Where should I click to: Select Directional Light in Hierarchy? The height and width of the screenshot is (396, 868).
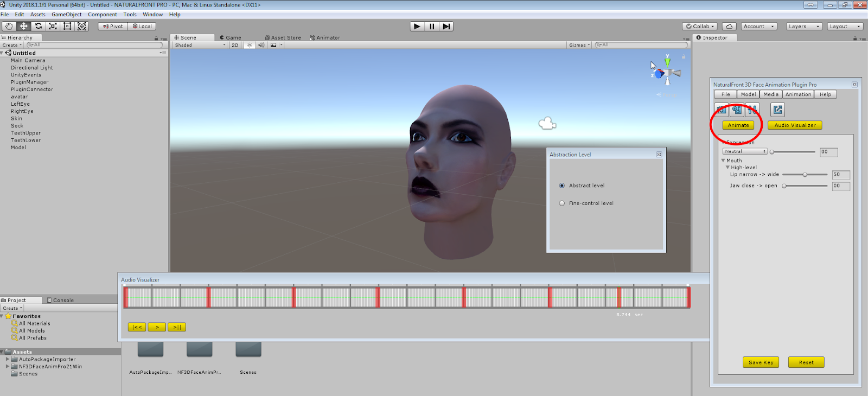pos(32,68)
